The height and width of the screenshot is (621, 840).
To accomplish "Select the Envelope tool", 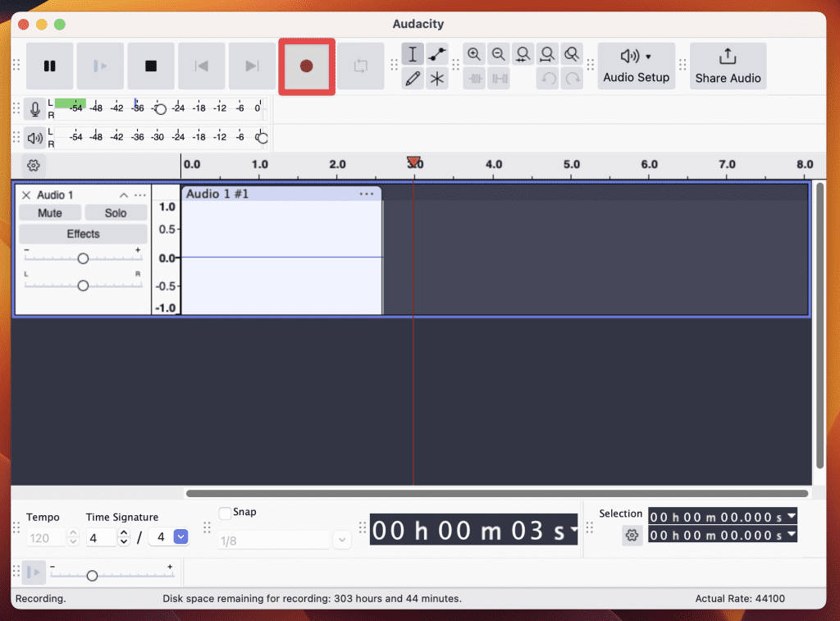I will 437,54.
